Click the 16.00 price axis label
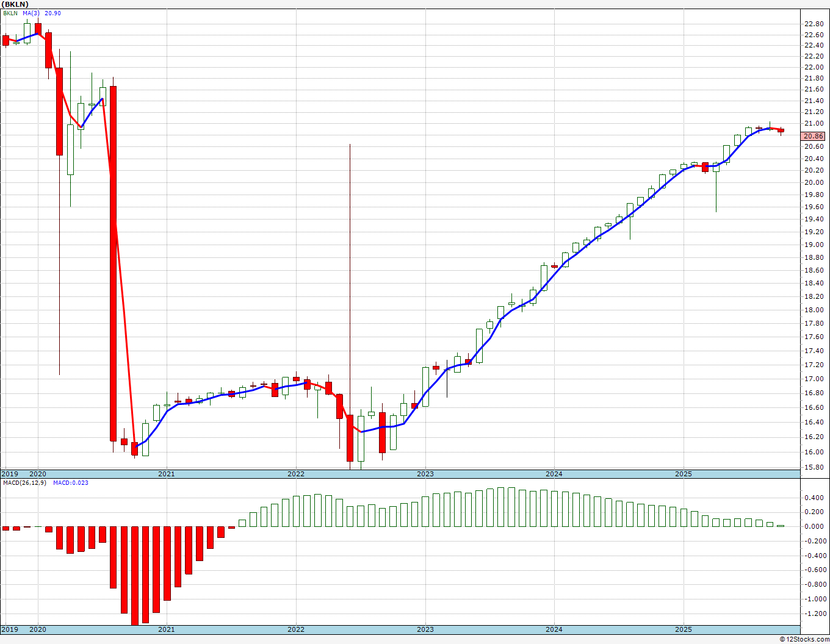830x644 pixels. click(814, 452)
